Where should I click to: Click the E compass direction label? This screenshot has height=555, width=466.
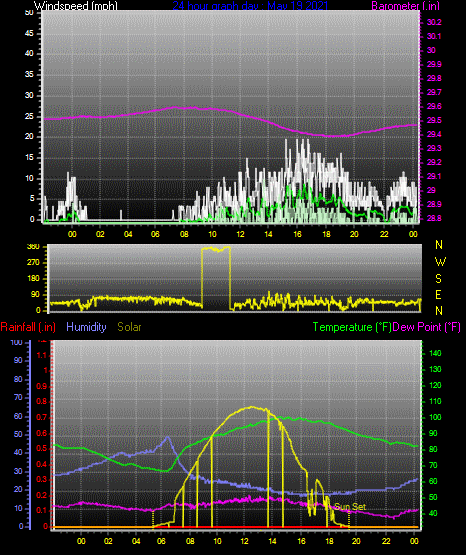click(x=438, y=294)
